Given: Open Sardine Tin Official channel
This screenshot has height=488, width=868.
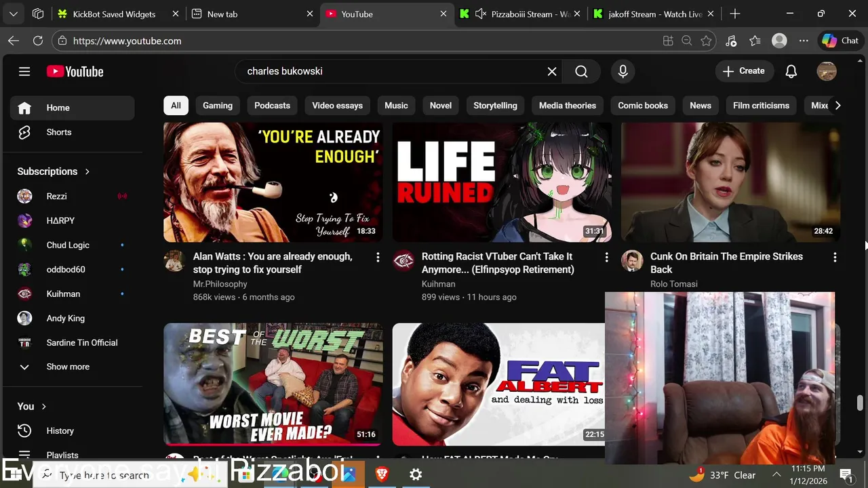Looking at the screenshot, I should click(x=72, y=343).
